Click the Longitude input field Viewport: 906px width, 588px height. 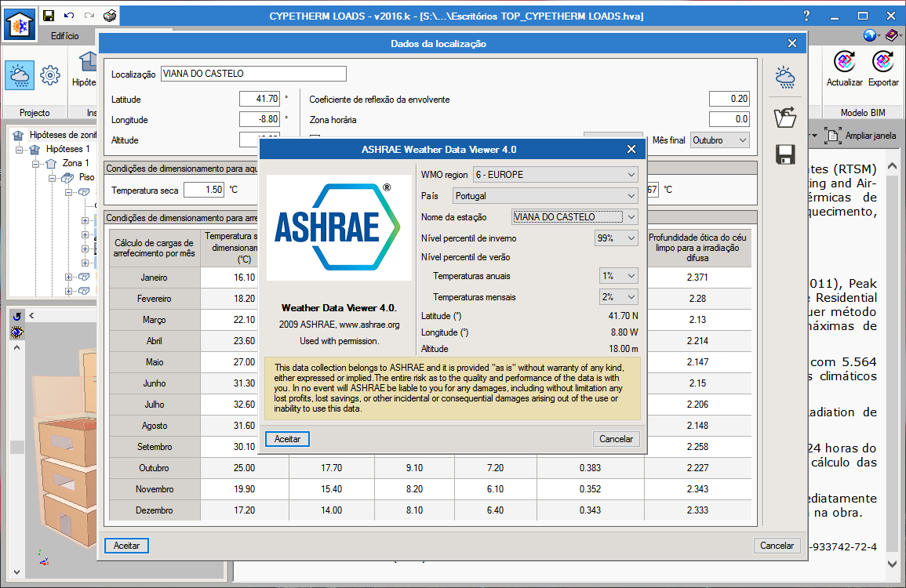(x=260, y=119)
